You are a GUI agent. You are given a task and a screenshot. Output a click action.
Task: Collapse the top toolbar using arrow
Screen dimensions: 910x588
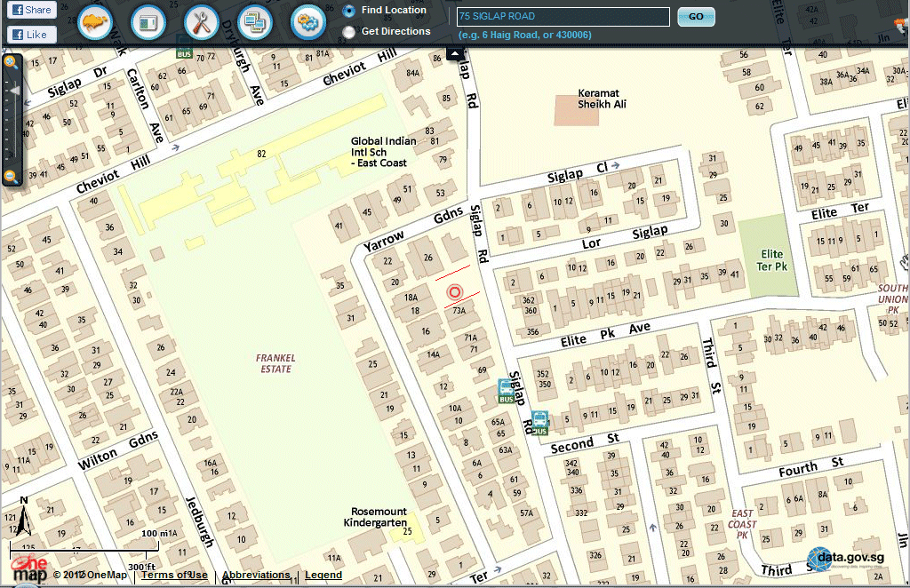pyautogui.click(x=455, y=53)
